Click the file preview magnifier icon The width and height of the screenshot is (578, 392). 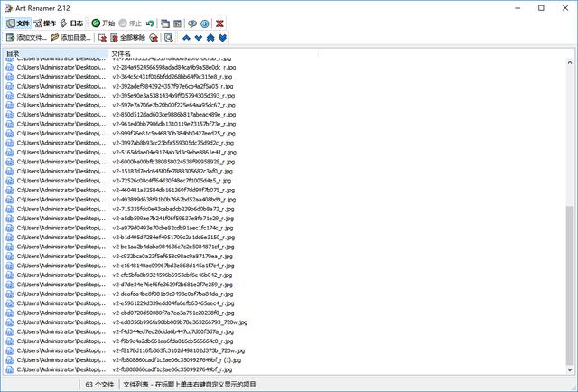169,38
